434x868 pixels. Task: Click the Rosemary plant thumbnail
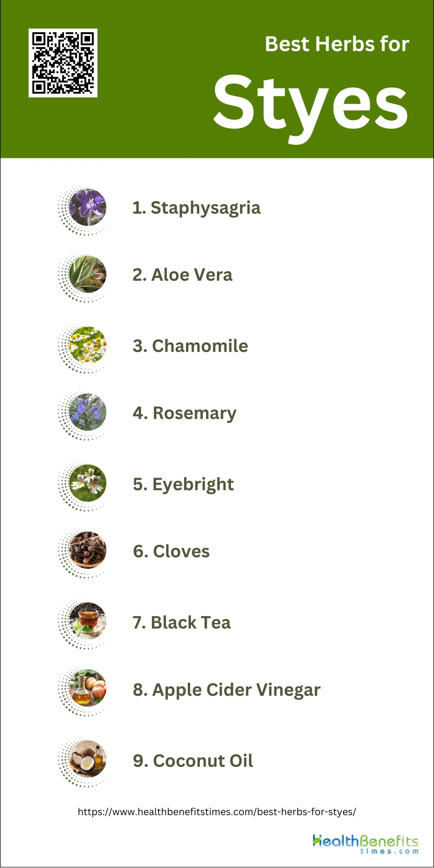[87, 412]
